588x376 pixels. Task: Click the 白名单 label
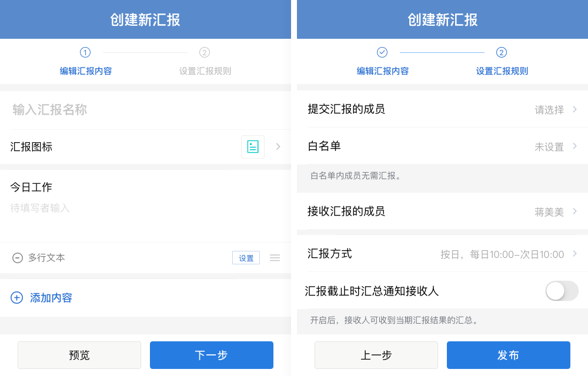point(324,146)
